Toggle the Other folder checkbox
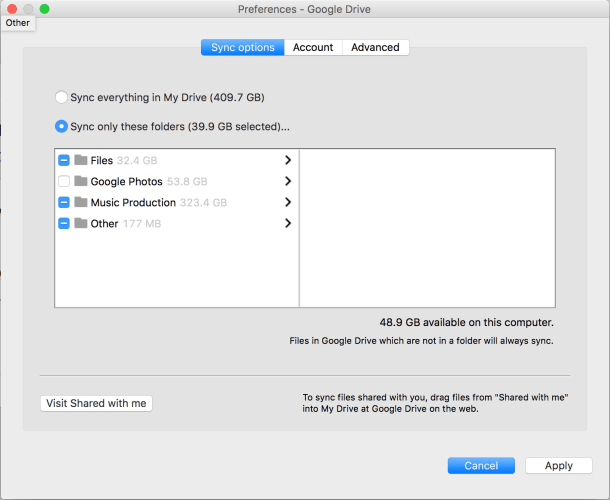 coord(64,223)
